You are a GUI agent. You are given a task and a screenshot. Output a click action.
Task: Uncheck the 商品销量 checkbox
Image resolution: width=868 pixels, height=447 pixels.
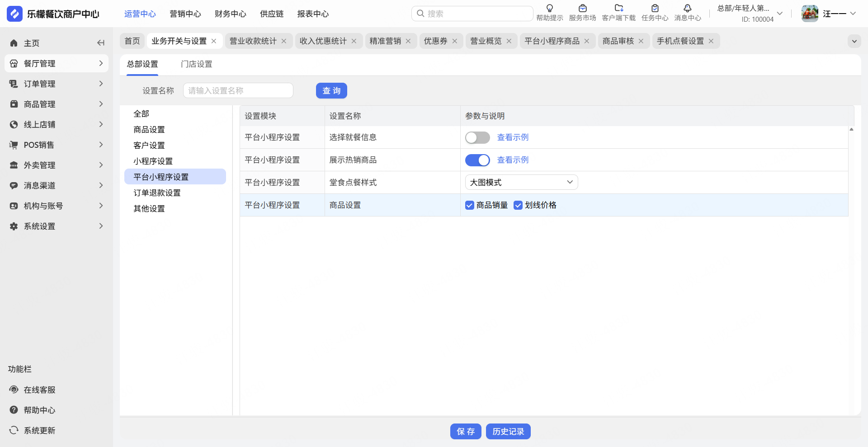coord(470,205)
